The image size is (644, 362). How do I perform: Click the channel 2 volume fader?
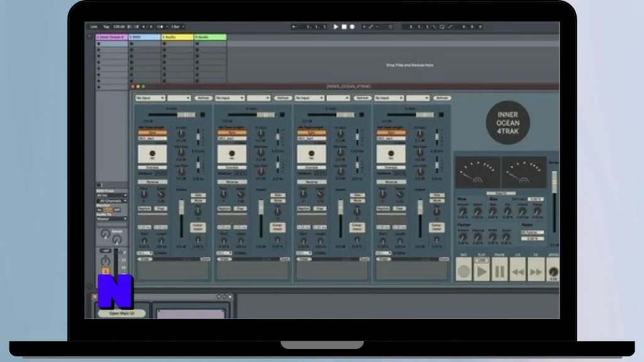261,219
